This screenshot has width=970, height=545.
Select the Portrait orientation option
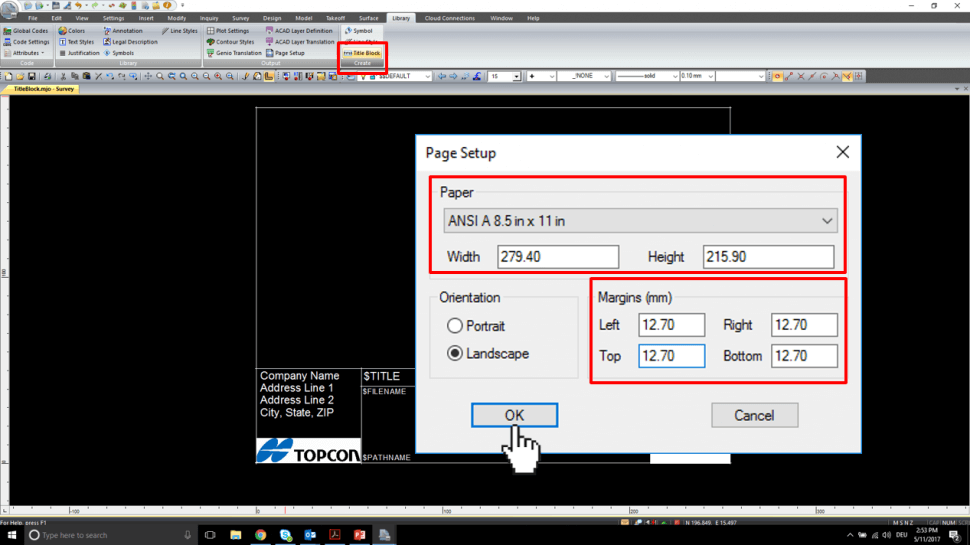click(x=455, y=326)
